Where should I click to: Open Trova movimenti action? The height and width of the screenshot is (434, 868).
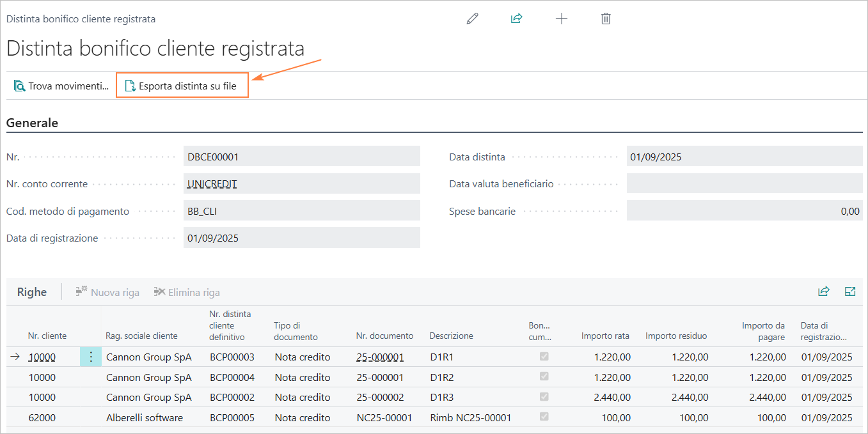click(x=61, y=86)
